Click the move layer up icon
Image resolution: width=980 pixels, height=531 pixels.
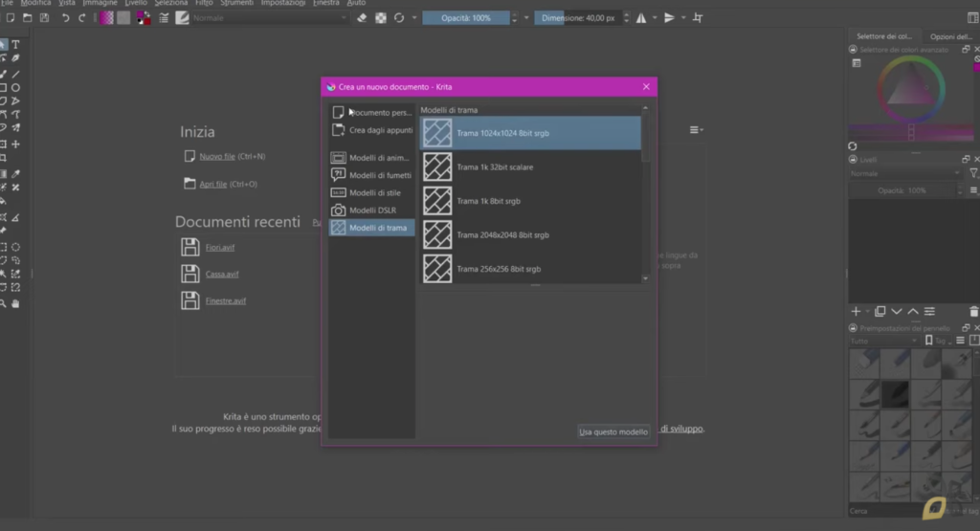click(913, 311)
